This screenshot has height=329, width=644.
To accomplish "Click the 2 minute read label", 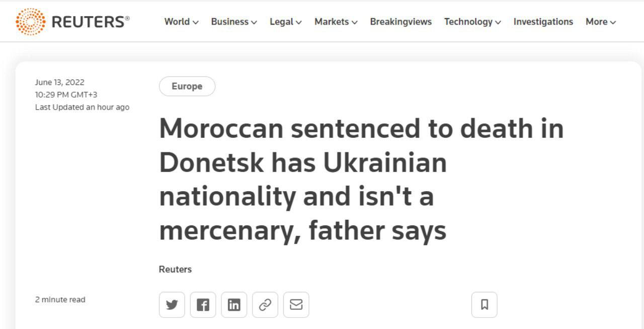I will [60, 299].
